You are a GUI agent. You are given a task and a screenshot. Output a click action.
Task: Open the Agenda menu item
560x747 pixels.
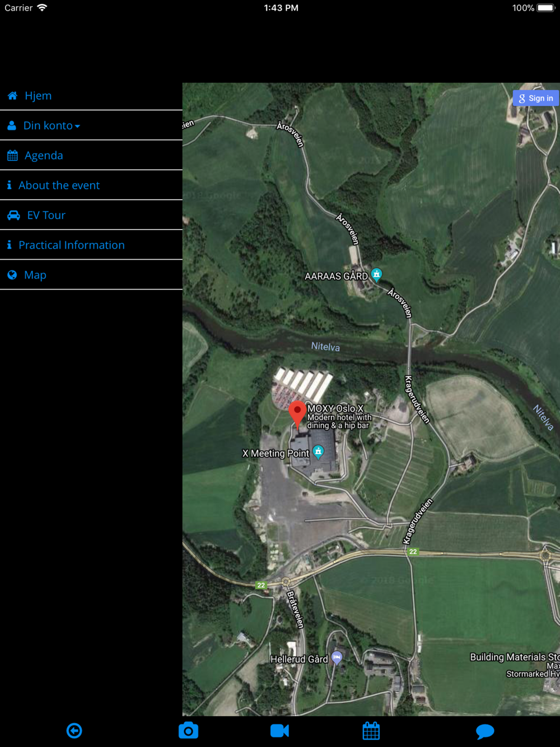[91, 155]
